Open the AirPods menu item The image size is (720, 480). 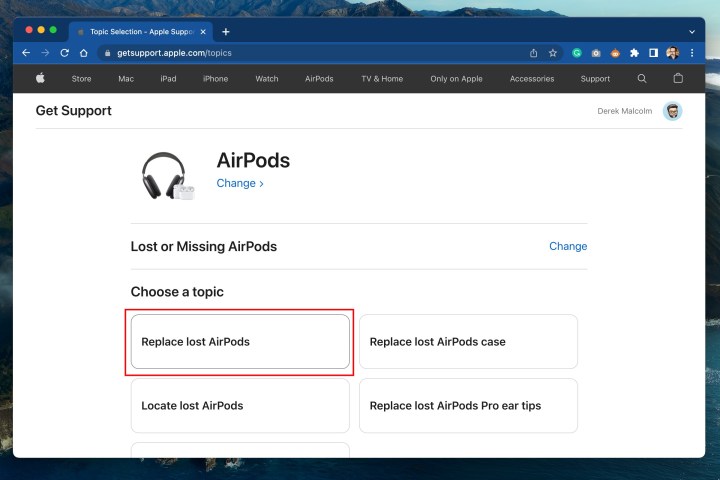(319, 79)
